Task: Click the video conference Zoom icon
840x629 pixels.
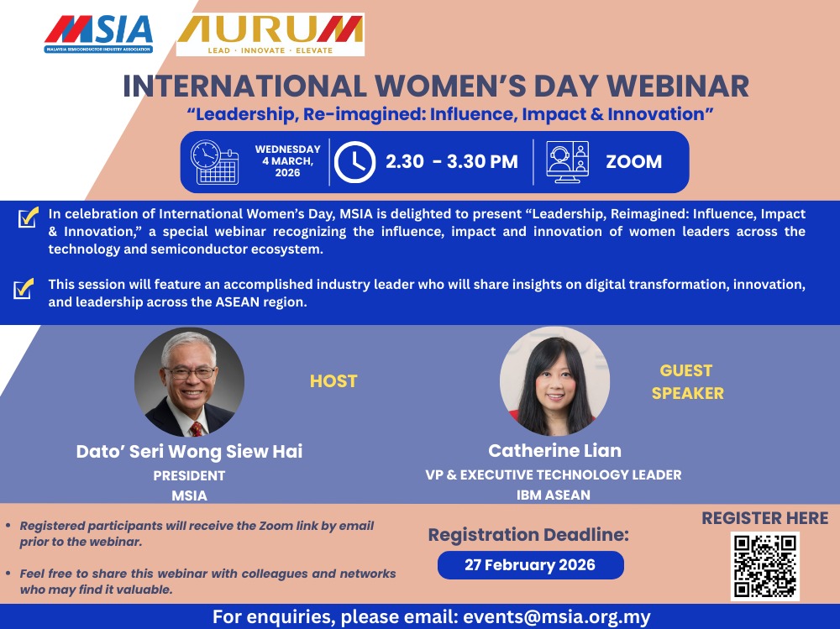Action: click(x=567, y=162)
